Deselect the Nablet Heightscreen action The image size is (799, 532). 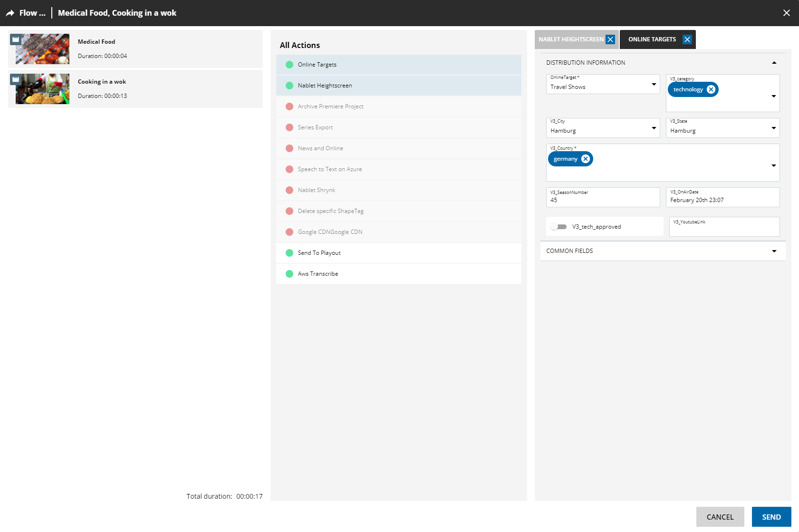[x=398, y=86]
